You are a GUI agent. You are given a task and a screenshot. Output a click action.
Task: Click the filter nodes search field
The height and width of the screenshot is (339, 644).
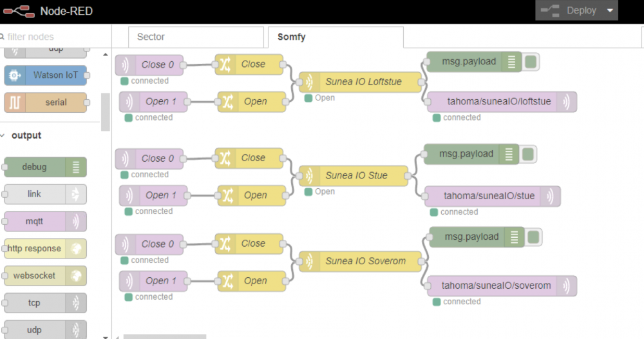55,37
